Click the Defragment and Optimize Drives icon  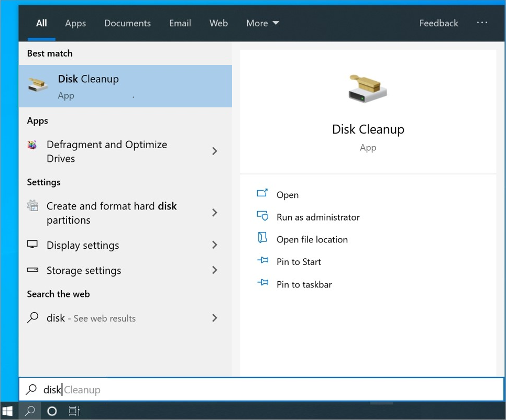pos(32,145)
